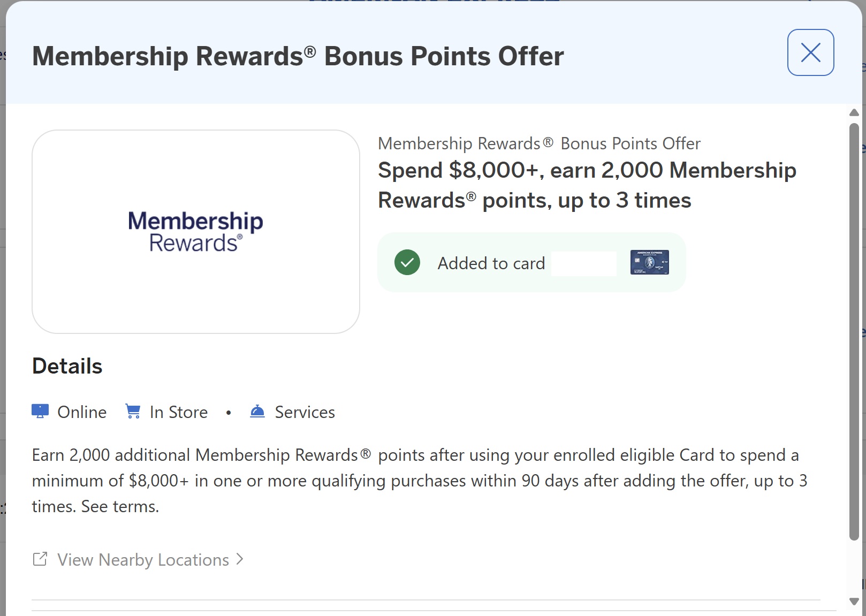This screenshot has width=866, height=616.
Task: Toggle the Online redemption channel
Action: tap(81, 412)
